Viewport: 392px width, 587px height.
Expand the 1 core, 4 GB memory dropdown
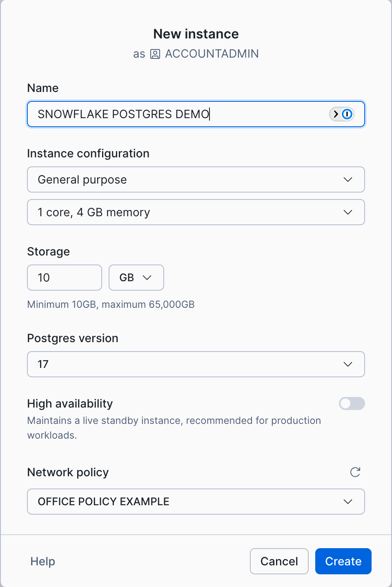click(x=196, y=212)
